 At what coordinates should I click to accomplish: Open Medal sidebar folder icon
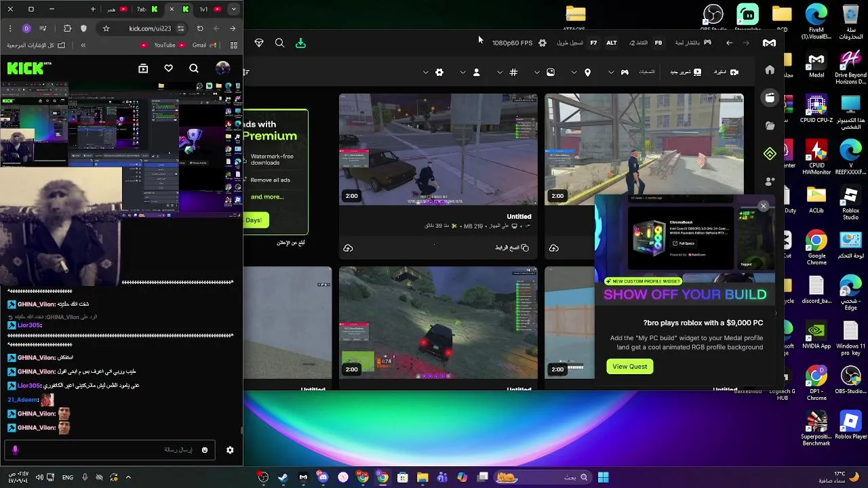770,126
